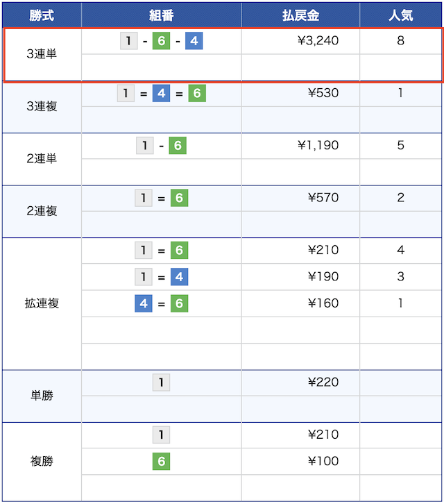Click the gray 1 badge in 単勝 row
Viewport: 444px width, 504px height.
161,383
